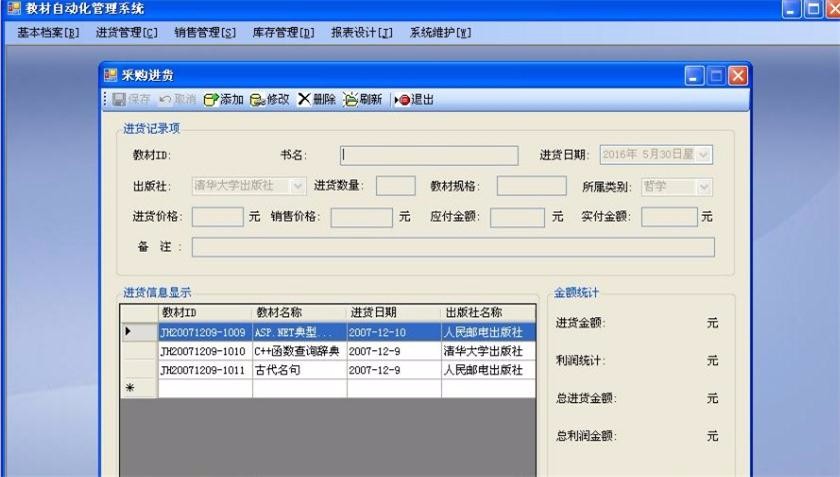
Task: Sort by the 教材名称 column header
Action: [299, 312]
